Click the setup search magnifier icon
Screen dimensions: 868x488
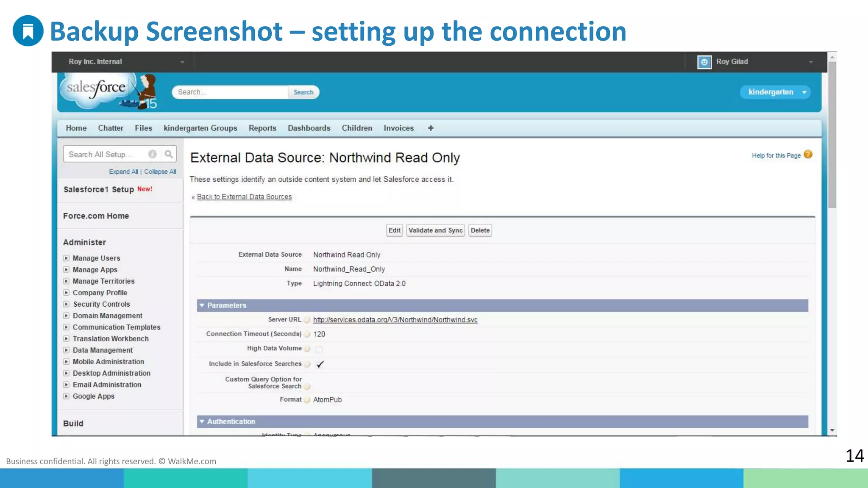click(169, 154)
